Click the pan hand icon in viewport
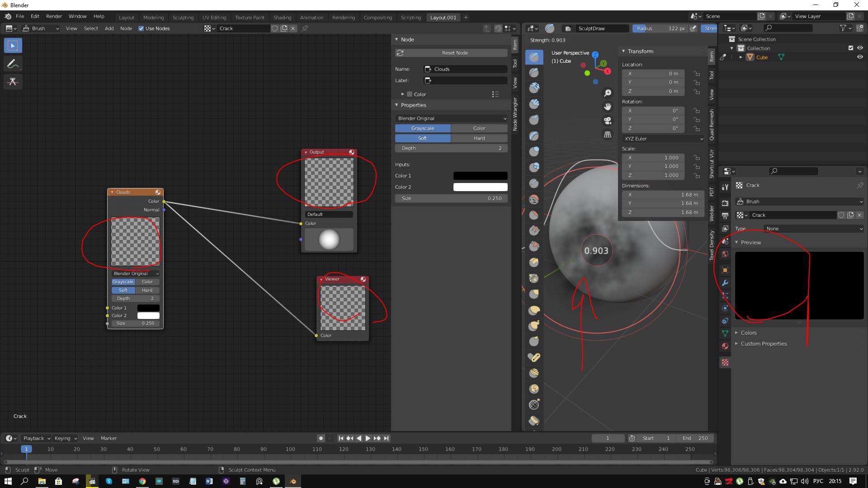868x488 pixels. click(608, 107)
